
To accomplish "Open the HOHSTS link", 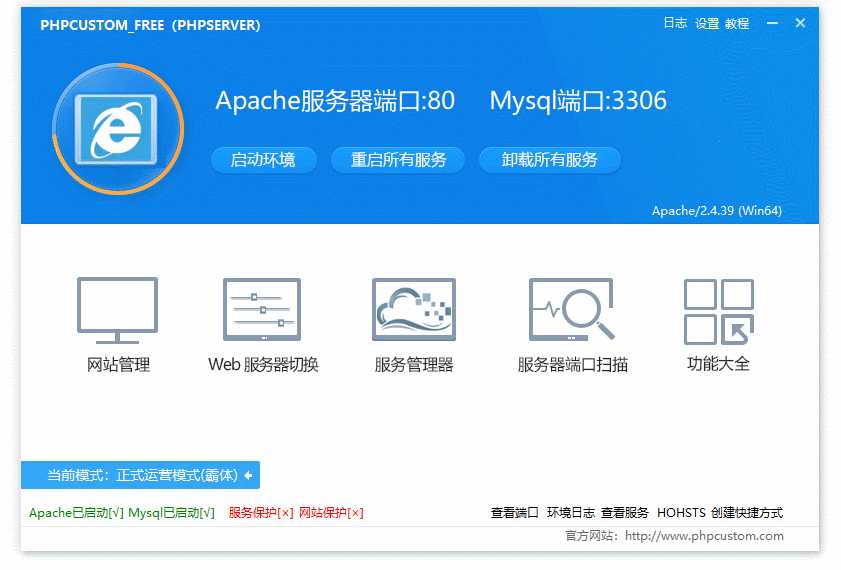I will coord(681,513).
